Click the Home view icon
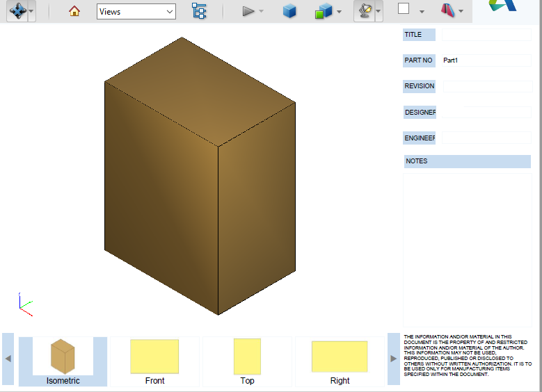The width and height of the screenshot is (542, 392). click(x=74, y=11)
